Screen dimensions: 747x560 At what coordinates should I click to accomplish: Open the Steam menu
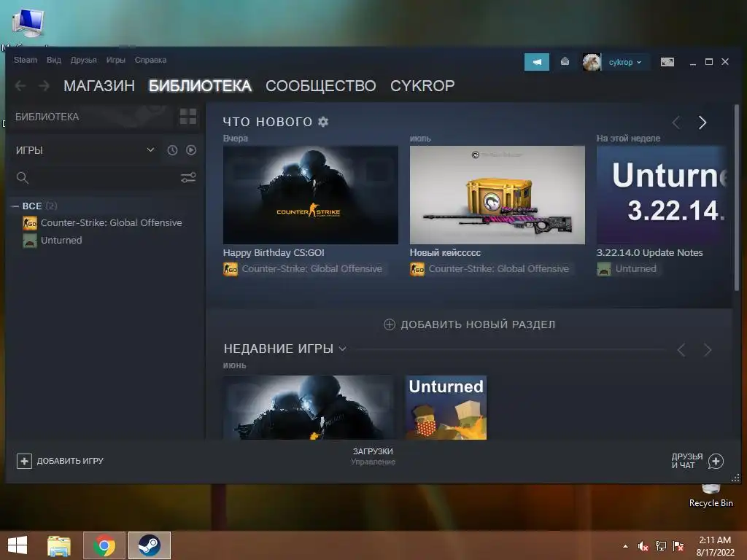coord(26,60)
